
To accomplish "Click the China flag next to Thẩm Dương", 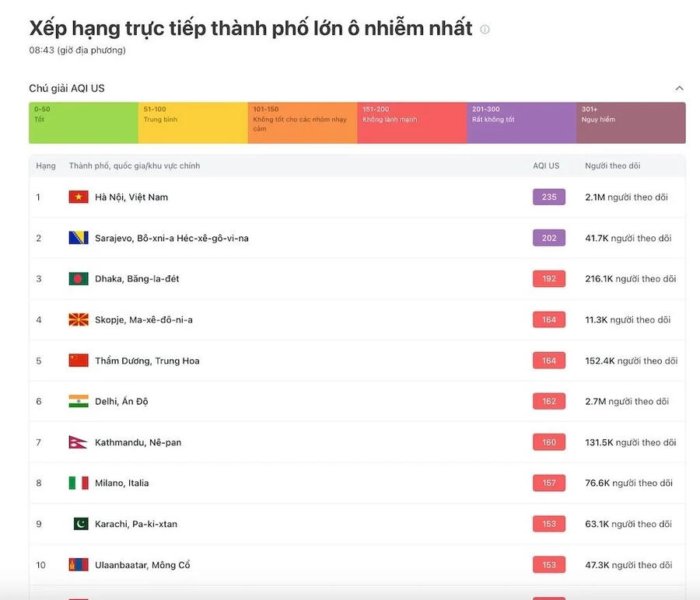I will (79, 361).
